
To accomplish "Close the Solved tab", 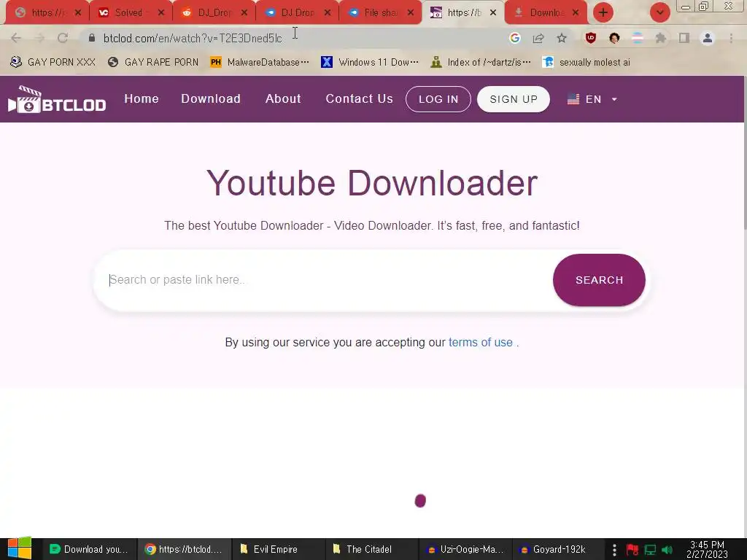I will click(x=161, y=12).
